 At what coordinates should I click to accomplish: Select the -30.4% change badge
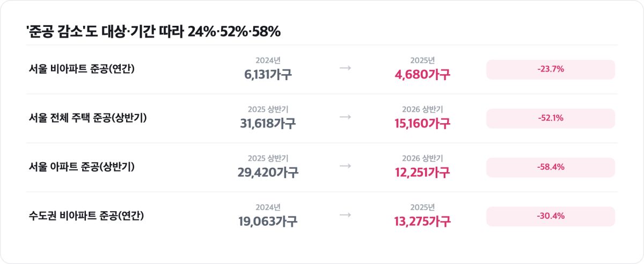(551, 216)
